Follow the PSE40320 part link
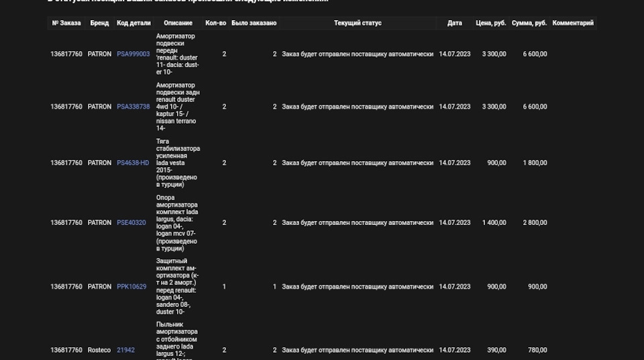Screen dimensions: 644x360 (x=131, y=222)
